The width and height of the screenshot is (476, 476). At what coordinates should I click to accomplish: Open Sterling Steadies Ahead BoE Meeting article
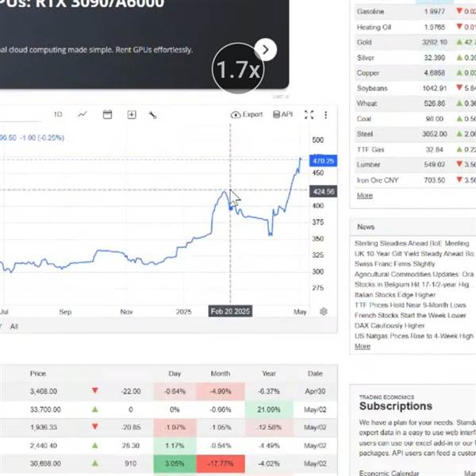(412, 244)
